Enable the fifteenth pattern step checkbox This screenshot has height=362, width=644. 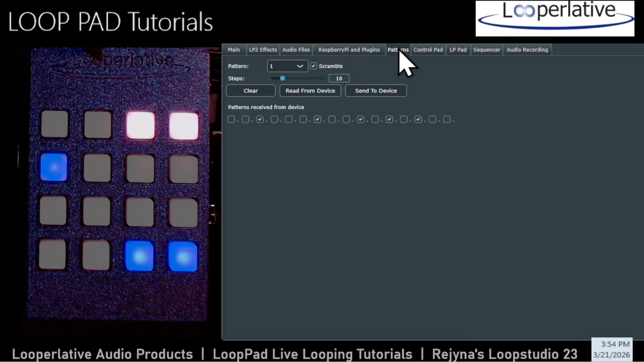433,120
